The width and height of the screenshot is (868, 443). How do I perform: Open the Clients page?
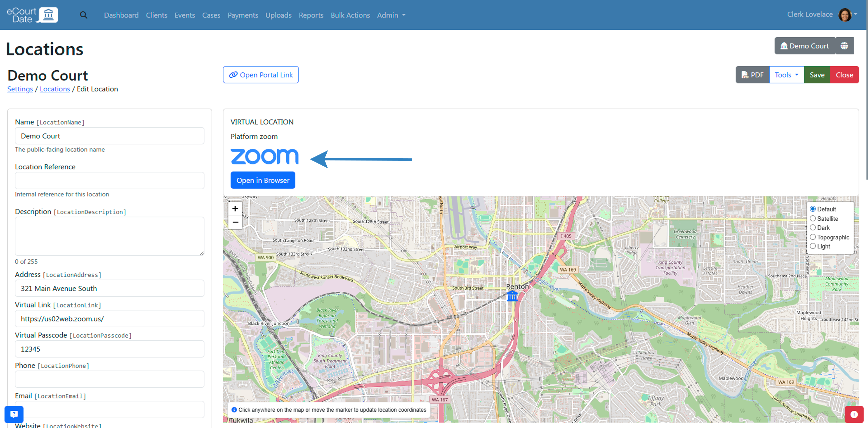[x=156, y=15]
